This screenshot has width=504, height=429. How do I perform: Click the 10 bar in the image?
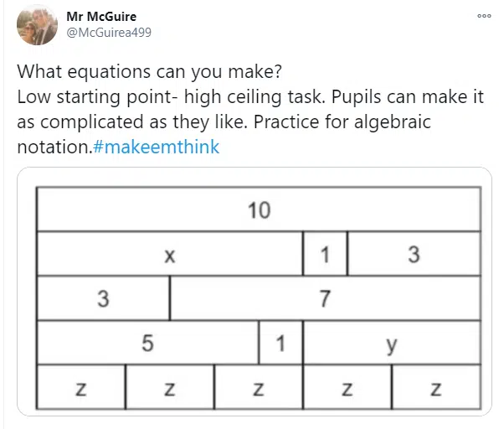click(259, 209)
